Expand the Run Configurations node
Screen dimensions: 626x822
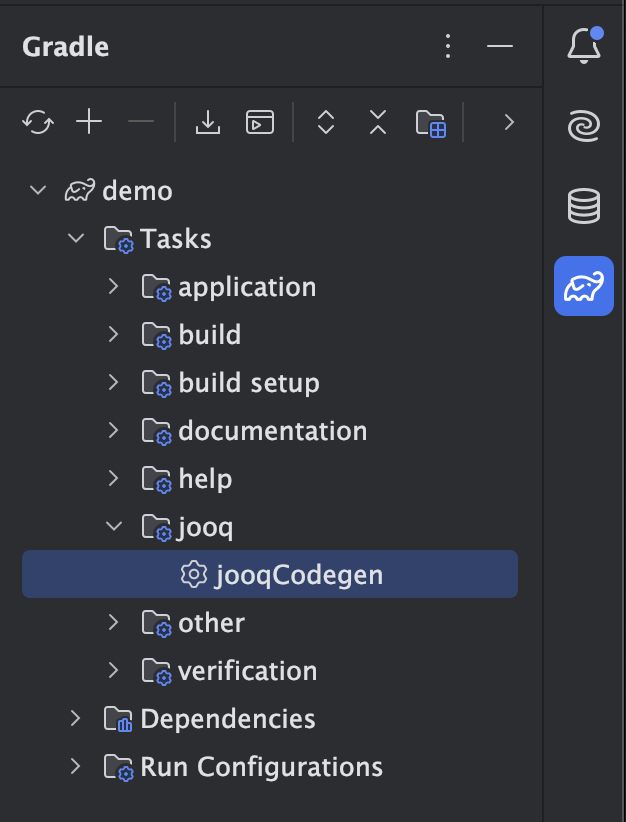click(x=75, y=766)
